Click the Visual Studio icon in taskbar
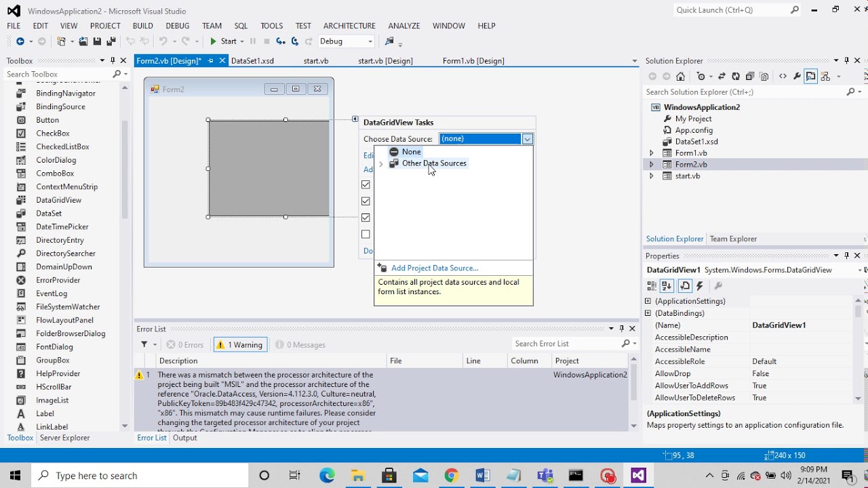Image resolution: width=868 pixels, height=488 pixels. pyautogui.click(x=638, y=475)
